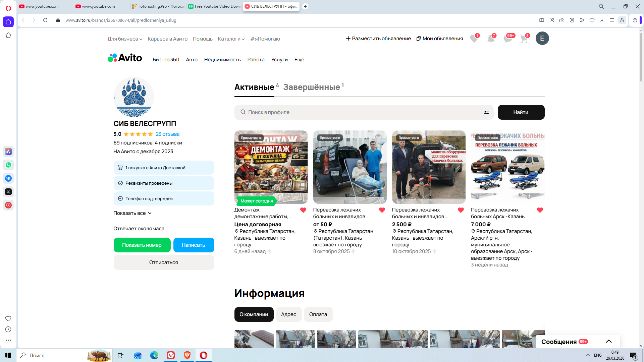
Task: Select the Адрес information tab
Action: tap(288, 314)
